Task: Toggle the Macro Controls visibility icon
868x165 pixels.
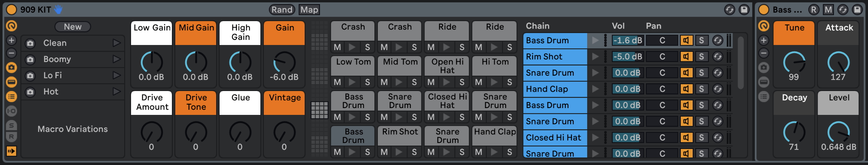Action: coord(11,82)
